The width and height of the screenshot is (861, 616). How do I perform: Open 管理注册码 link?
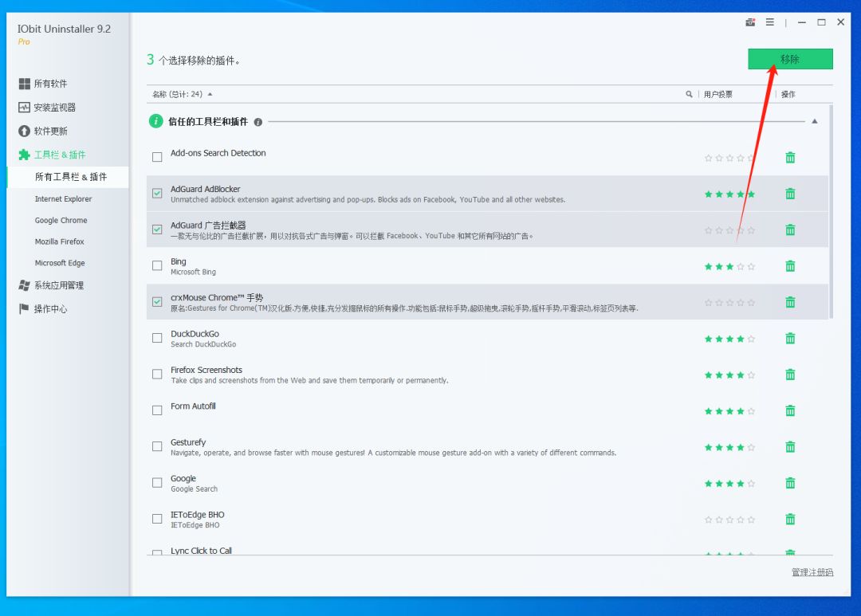click(x=812, y=572)
